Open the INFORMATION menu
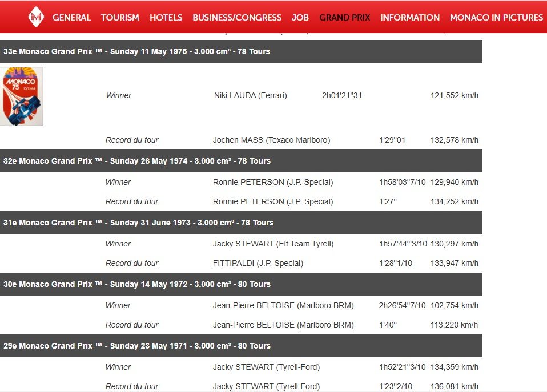Viewport: 547px width, 392px height. point(410,18)
